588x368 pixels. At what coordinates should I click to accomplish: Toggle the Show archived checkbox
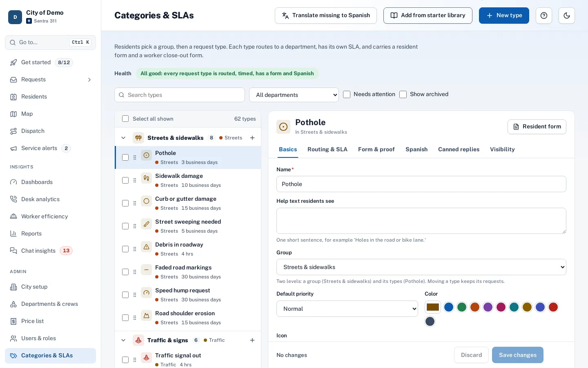tap(403, 94)
